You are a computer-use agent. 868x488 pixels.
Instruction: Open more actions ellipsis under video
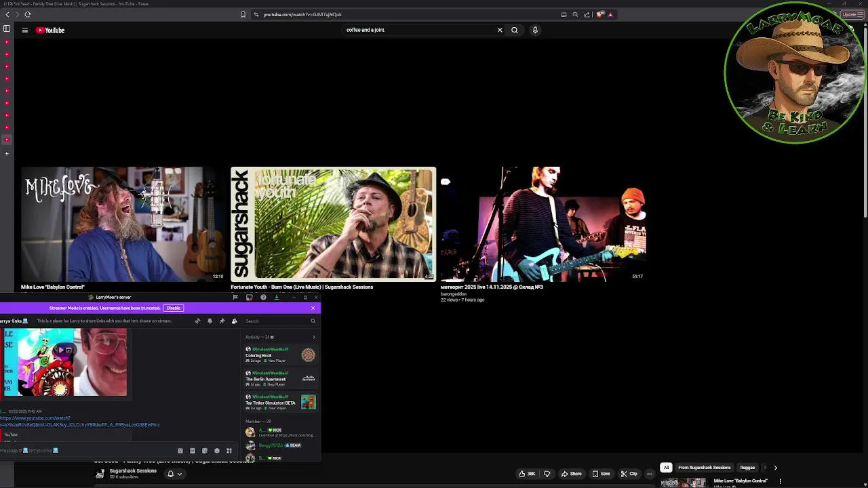650,474
